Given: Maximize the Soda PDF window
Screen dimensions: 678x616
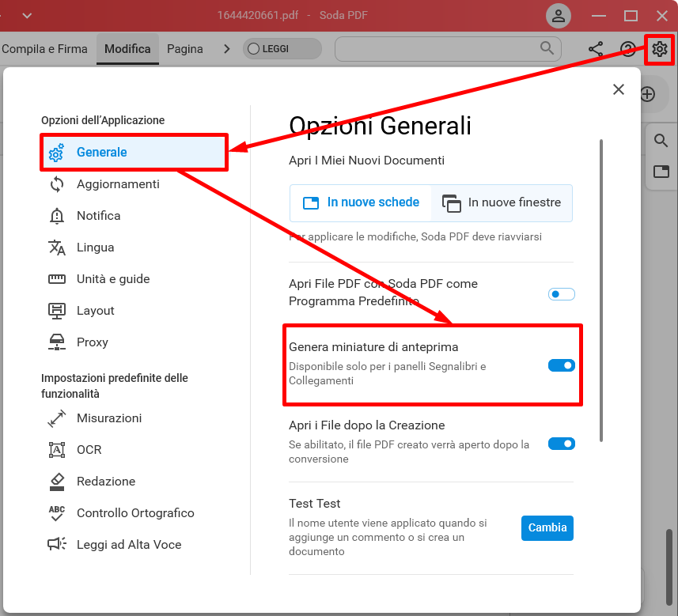Looking at the screenshot, I should click(631, 16).
